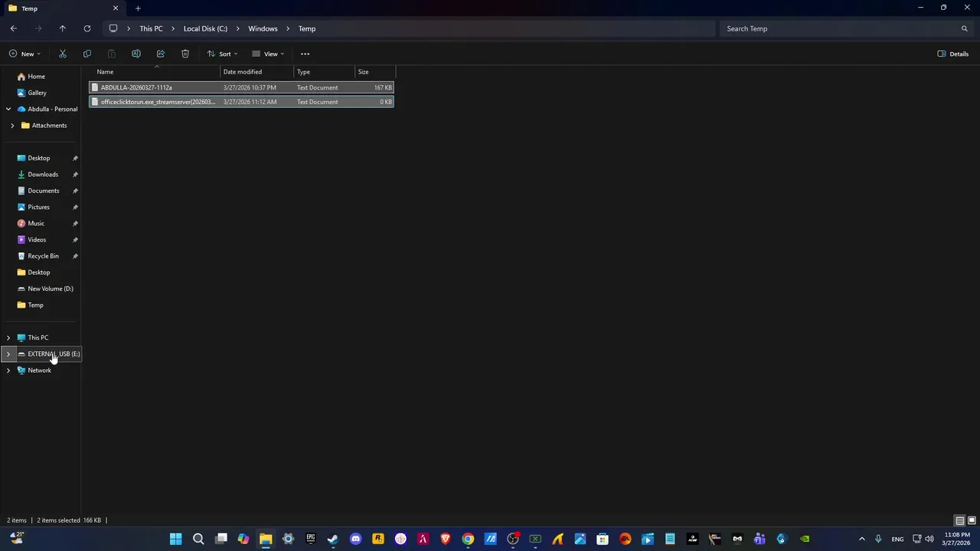Screen dimensions: 980x551
Task: Expand chevron after Local Disk (C:) breadcrumb
Action: (x=238, y=28)
